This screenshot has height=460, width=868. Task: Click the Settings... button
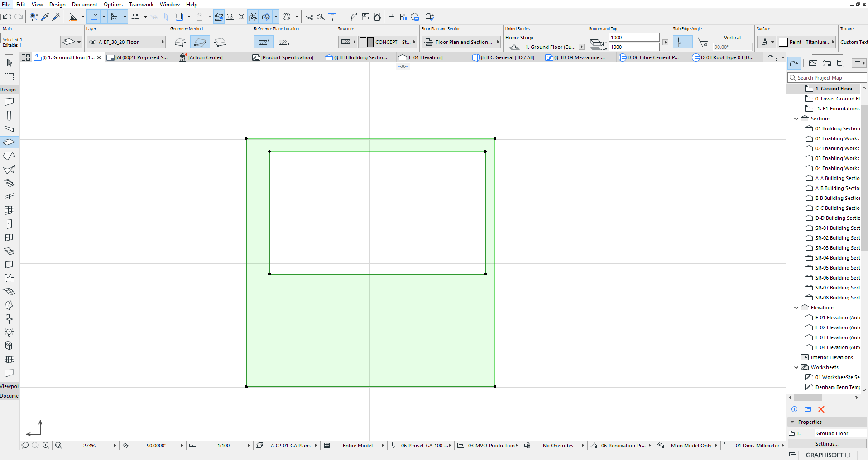click(827, 444)
